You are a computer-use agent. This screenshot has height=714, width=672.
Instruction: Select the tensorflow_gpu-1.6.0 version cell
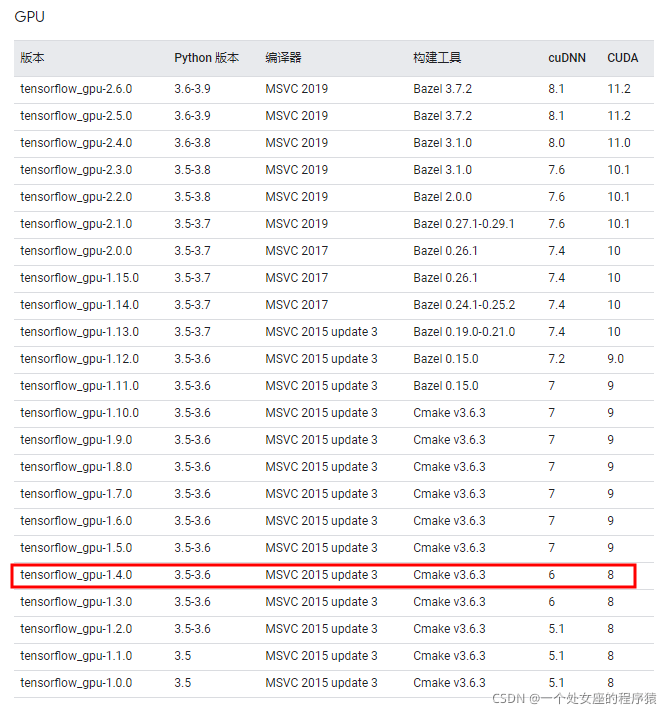76,521
